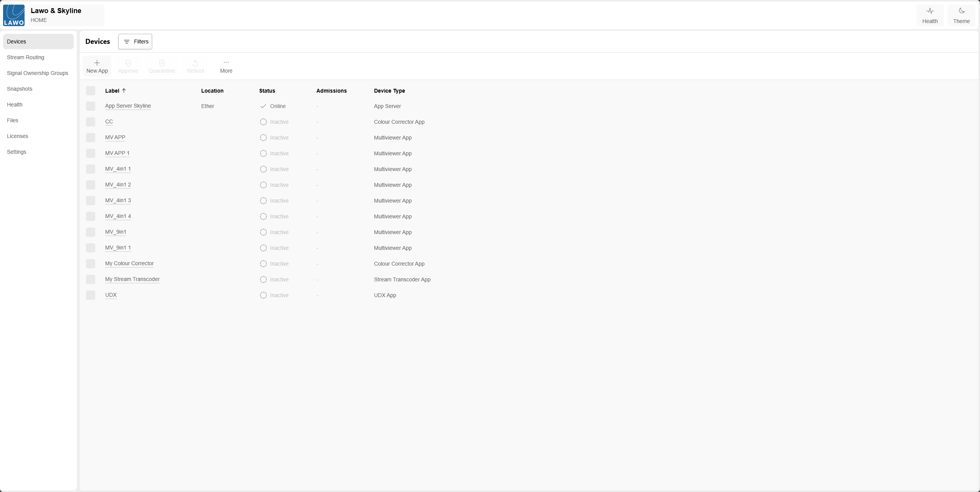
Task: Click the Inactive status icon for UDX
Action: coord(263,295)
